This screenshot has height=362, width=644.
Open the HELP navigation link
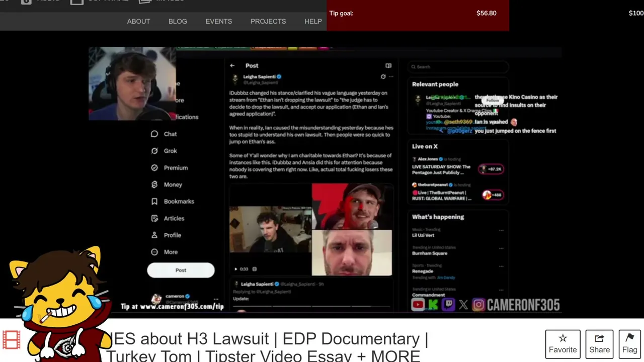313,21
